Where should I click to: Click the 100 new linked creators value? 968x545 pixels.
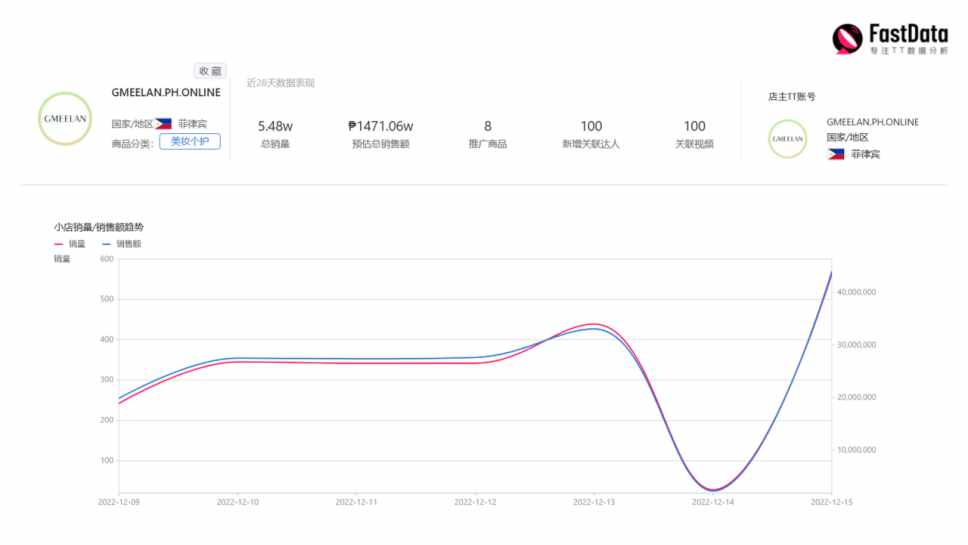click(591, 127)
